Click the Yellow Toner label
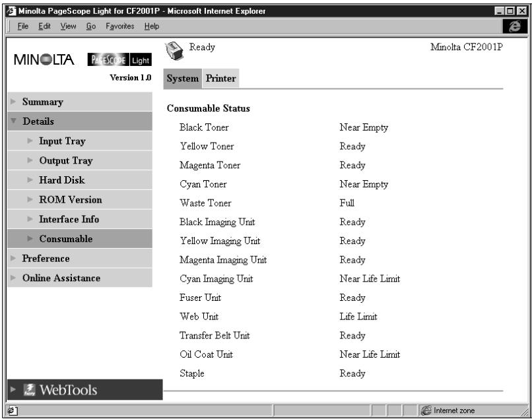The image size is (532, 419). click(207, 146)
